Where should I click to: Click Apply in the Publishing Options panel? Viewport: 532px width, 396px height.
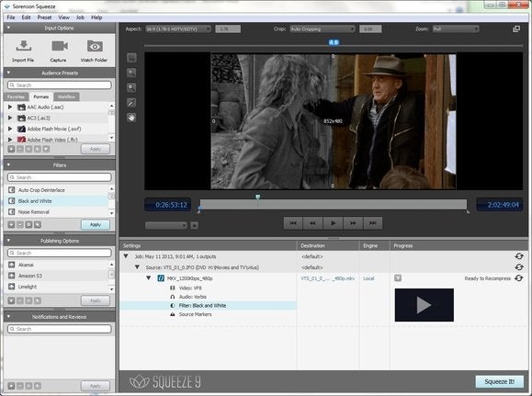96,300
